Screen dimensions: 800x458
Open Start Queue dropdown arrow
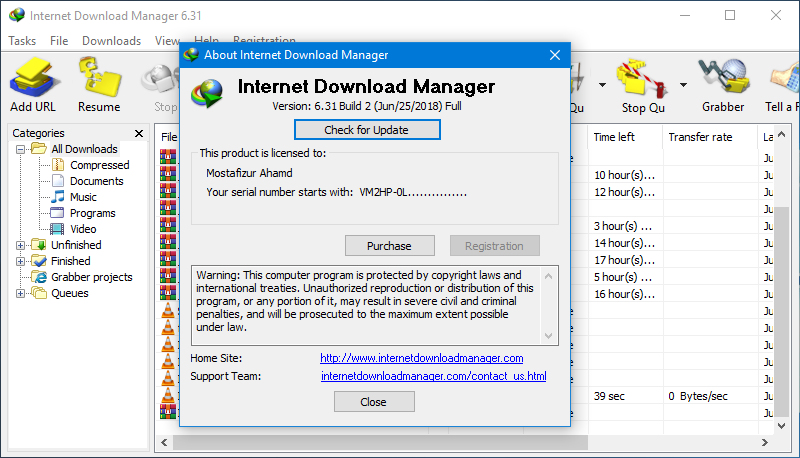pyautogui.click(x=603, y=85)
